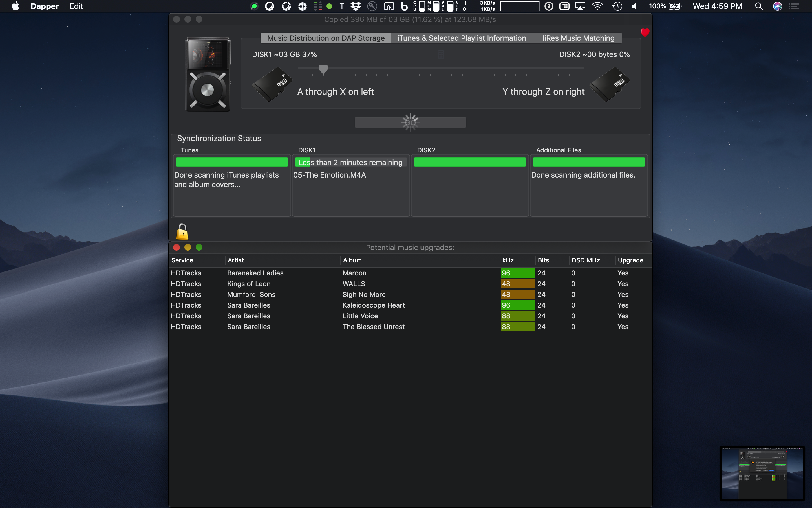The height and width of the screenshot is (508, 812).
Task: Sort by the Bits column header
Action: [x=552, y=260]
